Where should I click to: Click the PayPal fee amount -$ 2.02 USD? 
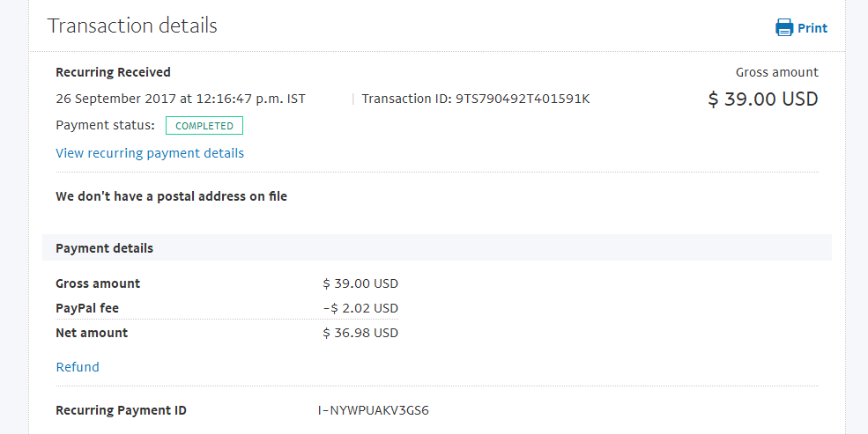(x=360, y=308)
